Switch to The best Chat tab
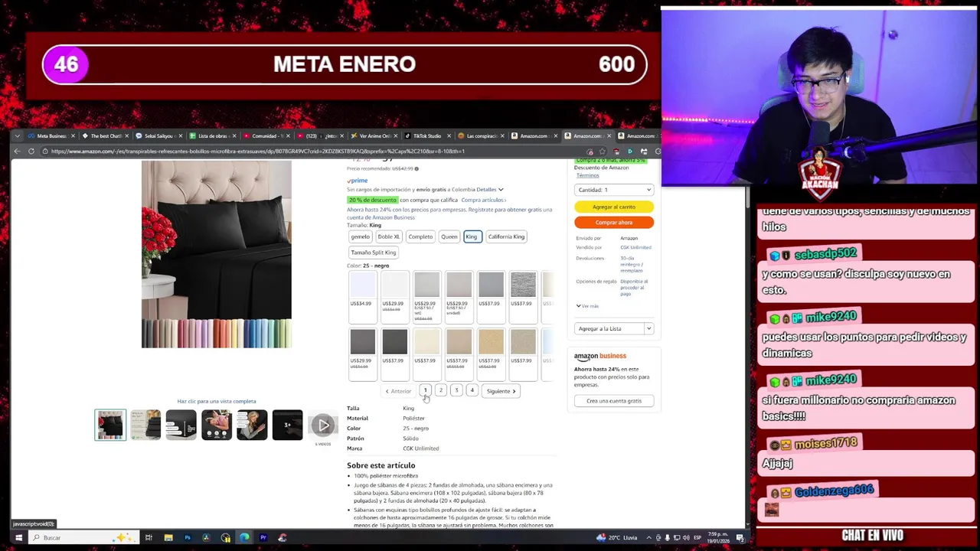 tap(106, 136)
